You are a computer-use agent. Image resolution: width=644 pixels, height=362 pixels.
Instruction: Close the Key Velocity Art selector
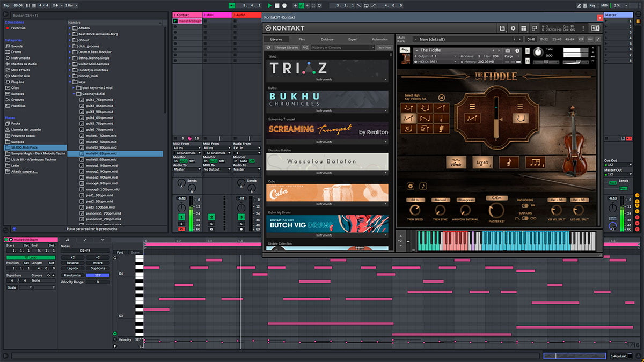(x=442, y=98)
